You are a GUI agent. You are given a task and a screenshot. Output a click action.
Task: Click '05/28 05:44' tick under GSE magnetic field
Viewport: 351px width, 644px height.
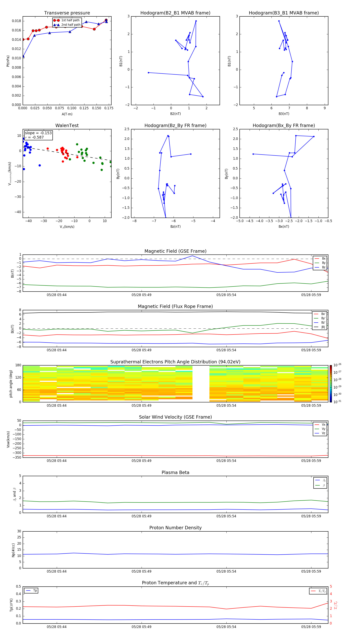pos(57,295)
